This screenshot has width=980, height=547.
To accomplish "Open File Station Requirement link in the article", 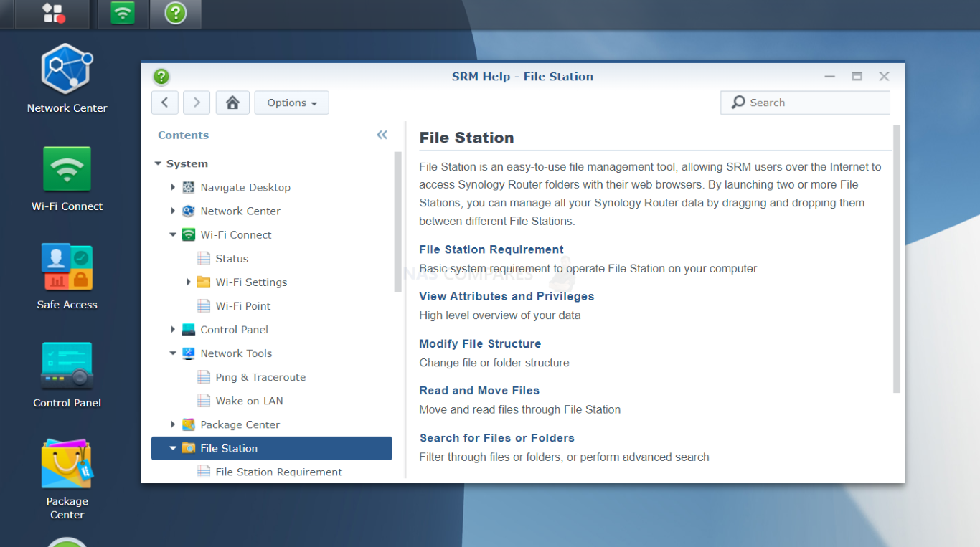I will click(491, 249).
